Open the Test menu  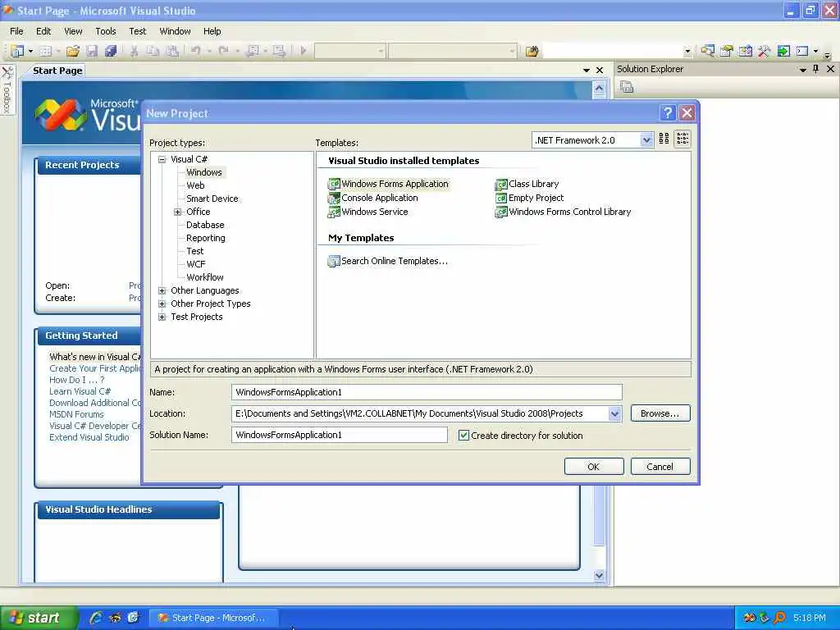click(x=137, y=31)
